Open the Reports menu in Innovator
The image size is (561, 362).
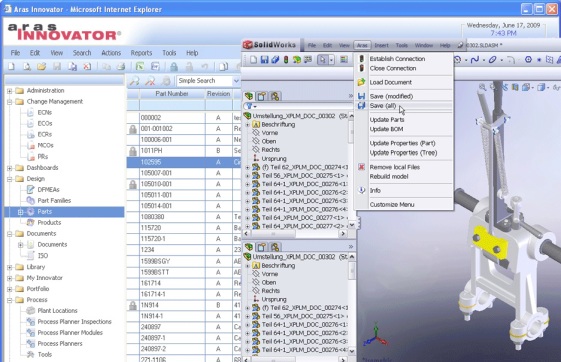point(141,53)
